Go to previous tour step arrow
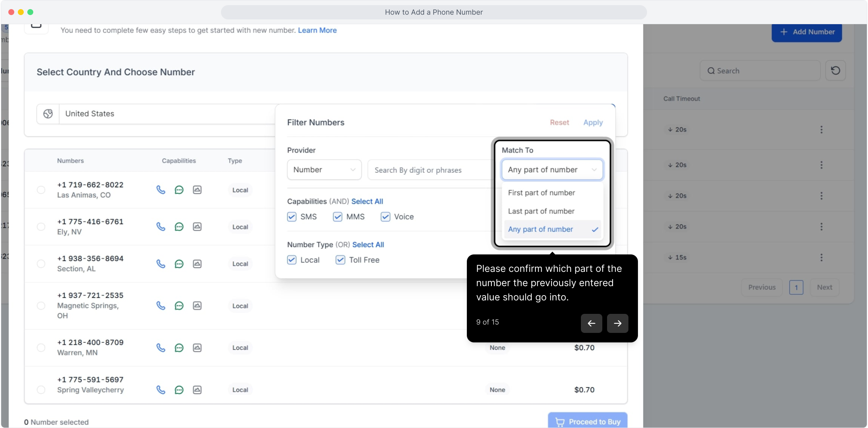This screenshot has width=868, height=428. coord(591,323)
